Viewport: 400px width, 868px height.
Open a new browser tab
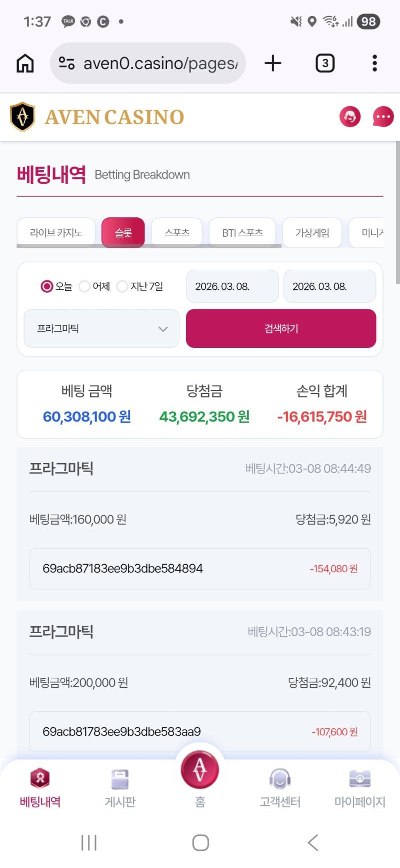273,64
